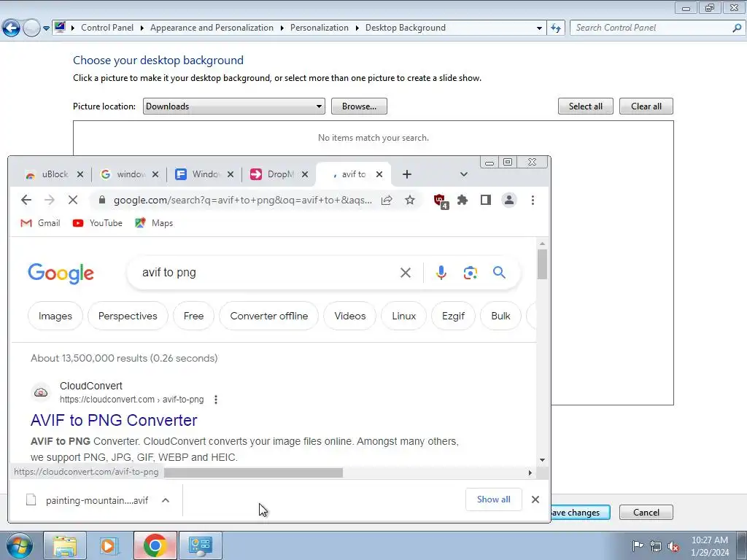Click Browse button in Desktop Background
Viewport: 747px width, 560px height.
(x=359, y=106)
